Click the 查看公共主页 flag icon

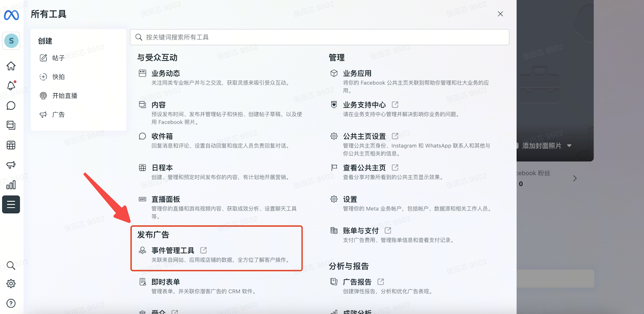(334, 167)
